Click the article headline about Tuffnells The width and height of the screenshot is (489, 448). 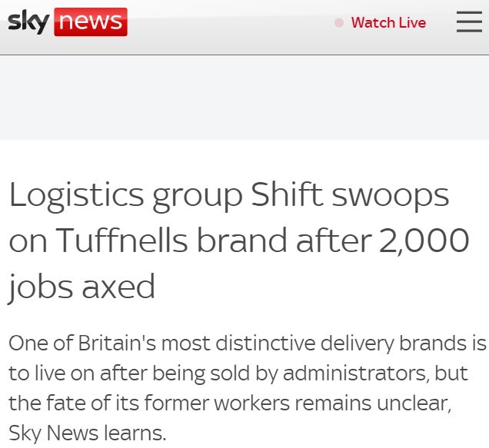click(x=239, y=241)
